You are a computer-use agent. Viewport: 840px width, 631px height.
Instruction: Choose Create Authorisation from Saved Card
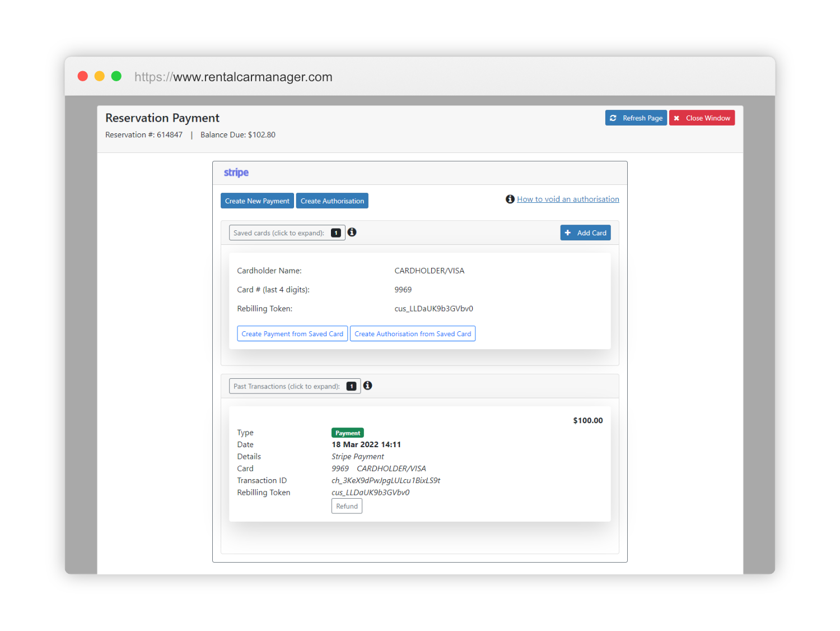click(413, 334)
